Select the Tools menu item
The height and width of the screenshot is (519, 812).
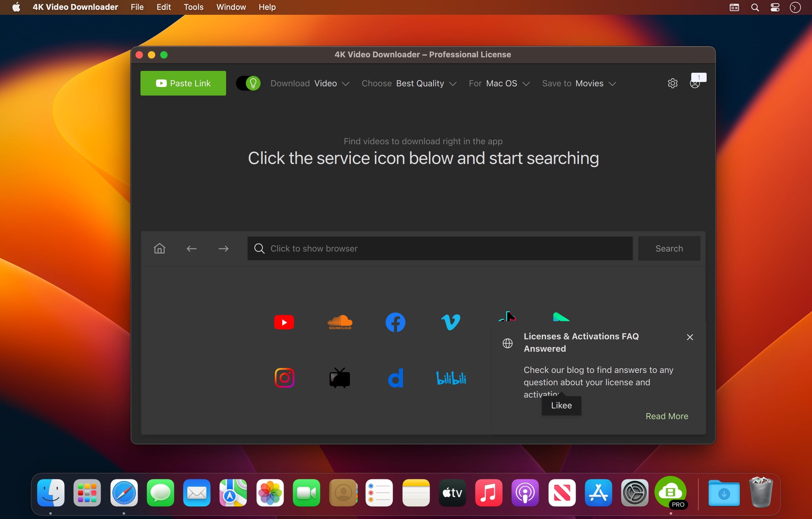193,7
